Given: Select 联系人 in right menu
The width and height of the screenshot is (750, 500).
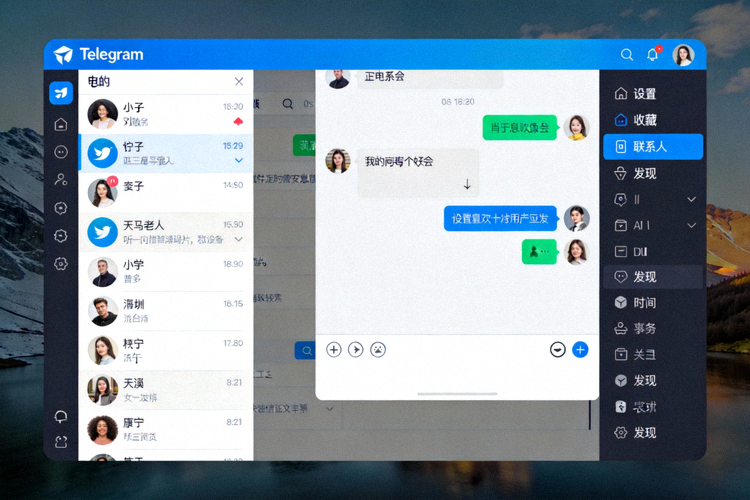Looking at the screenshot, I should pos(653,146).
